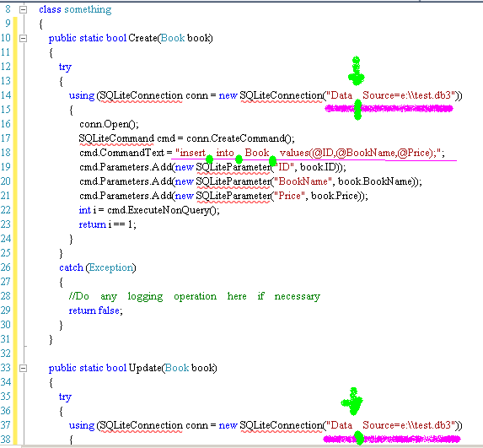Click the Exception type in catch
The height and width of the screenshot is (448, 483).
coord(111,267)
